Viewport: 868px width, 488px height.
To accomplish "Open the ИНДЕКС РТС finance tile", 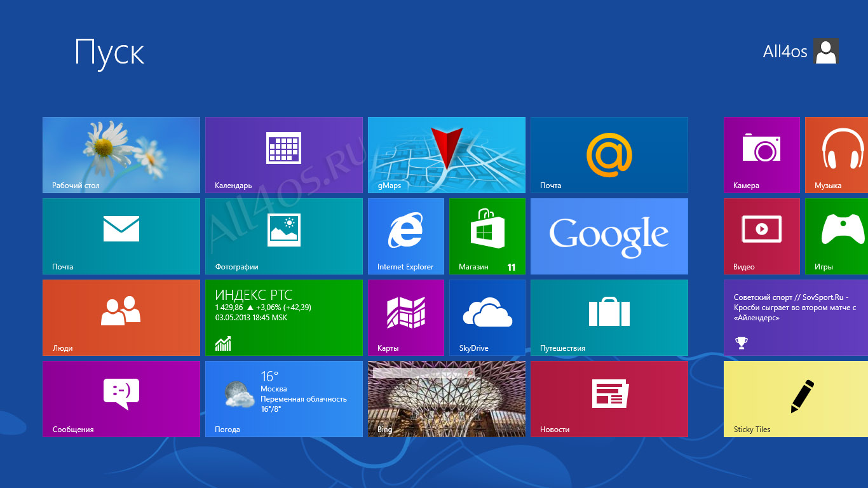I will 284,318.
